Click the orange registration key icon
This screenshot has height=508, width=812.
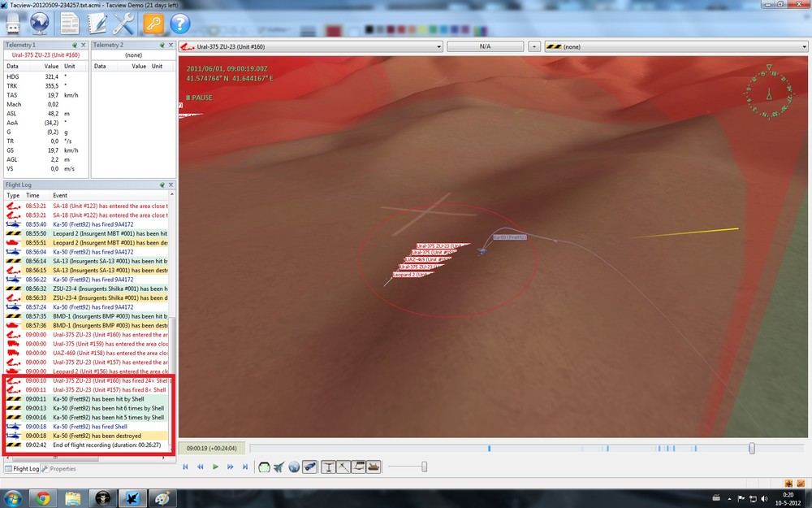[x=153, y=23]
